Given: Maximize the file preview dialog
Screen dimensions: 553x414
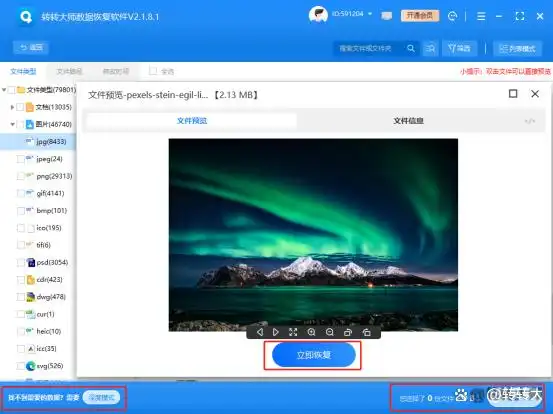Looking at the screenshot, I should click(513, 93).
